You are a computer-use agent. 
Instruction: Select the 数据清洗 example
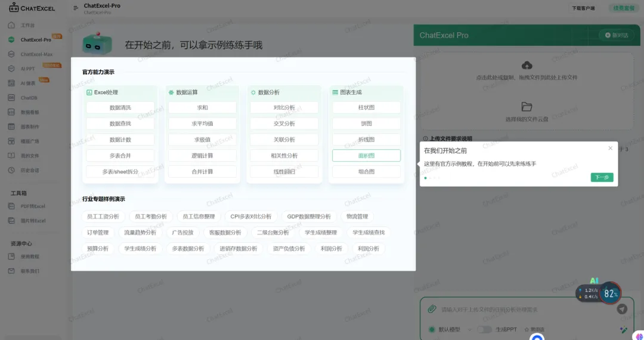coord(120,107)
